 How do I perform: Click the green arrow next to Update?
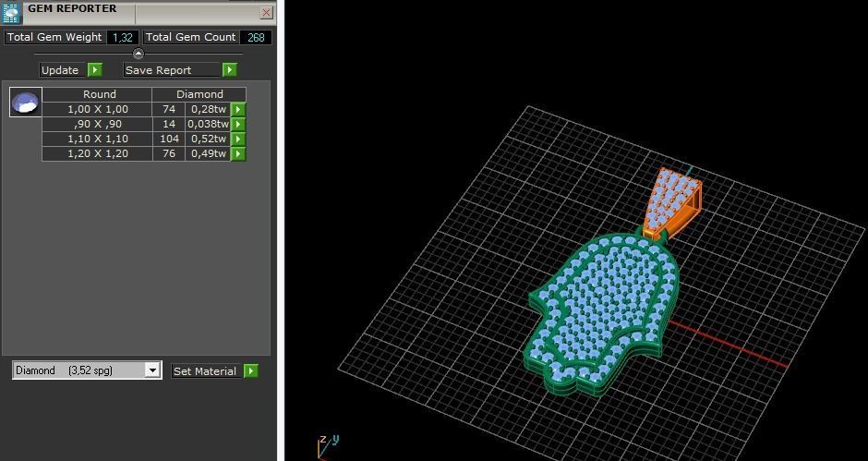coord(95,70)
